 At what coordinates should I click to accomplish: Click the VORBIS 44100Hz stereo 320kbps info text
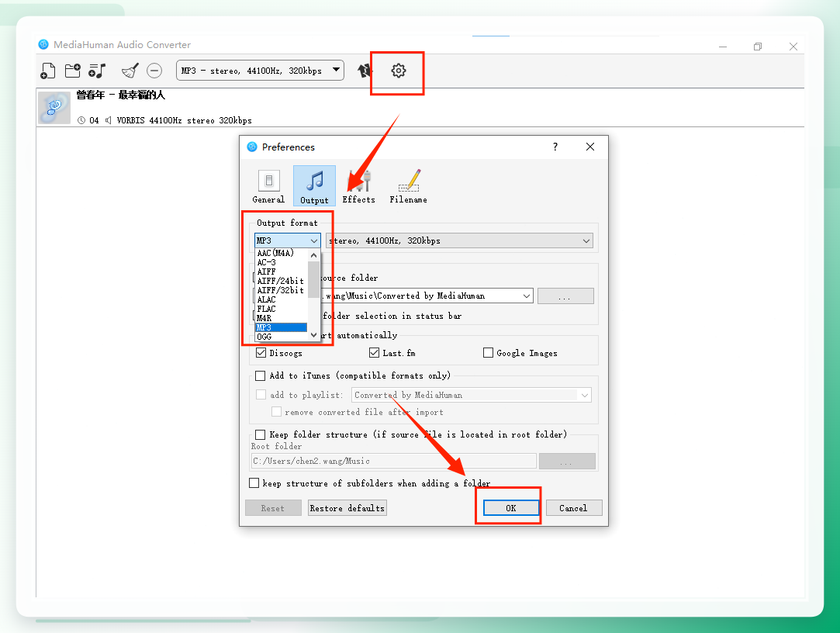(x=185, y=120)
